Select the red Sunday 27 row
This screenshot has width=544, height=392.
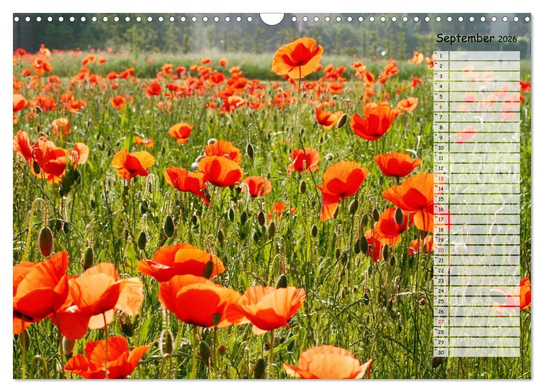pyautogui.click(x=477, y=322)
